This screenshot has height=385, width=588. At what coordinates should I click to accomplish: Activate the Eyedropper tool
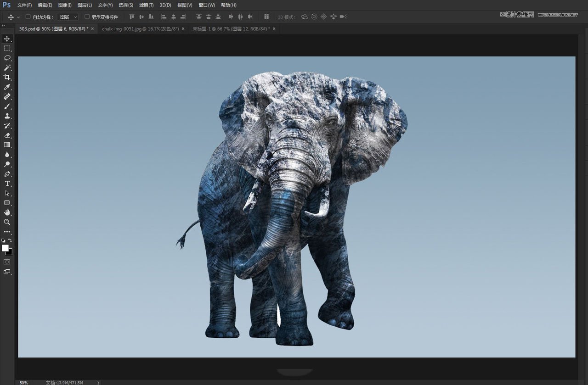coord(7,87)
